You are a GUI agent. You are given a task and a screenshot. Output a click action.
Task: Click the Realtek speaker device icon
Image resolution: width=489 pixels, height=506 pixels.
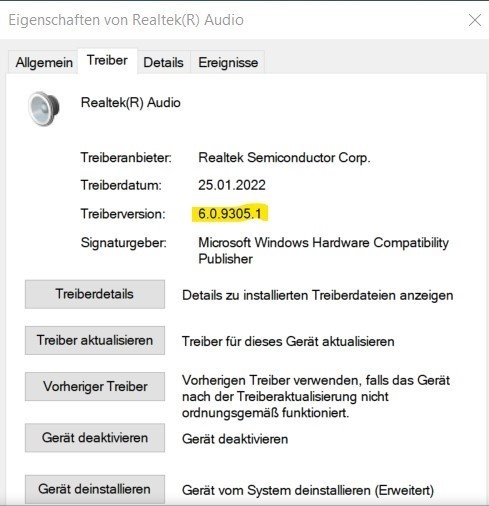44,109
